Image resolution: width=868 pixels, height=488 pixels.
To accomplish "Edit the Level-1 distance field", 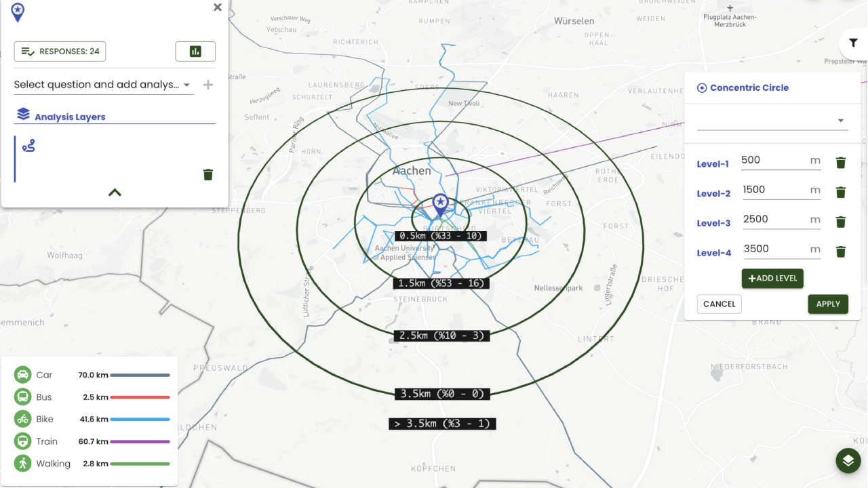I will (781, 161).
